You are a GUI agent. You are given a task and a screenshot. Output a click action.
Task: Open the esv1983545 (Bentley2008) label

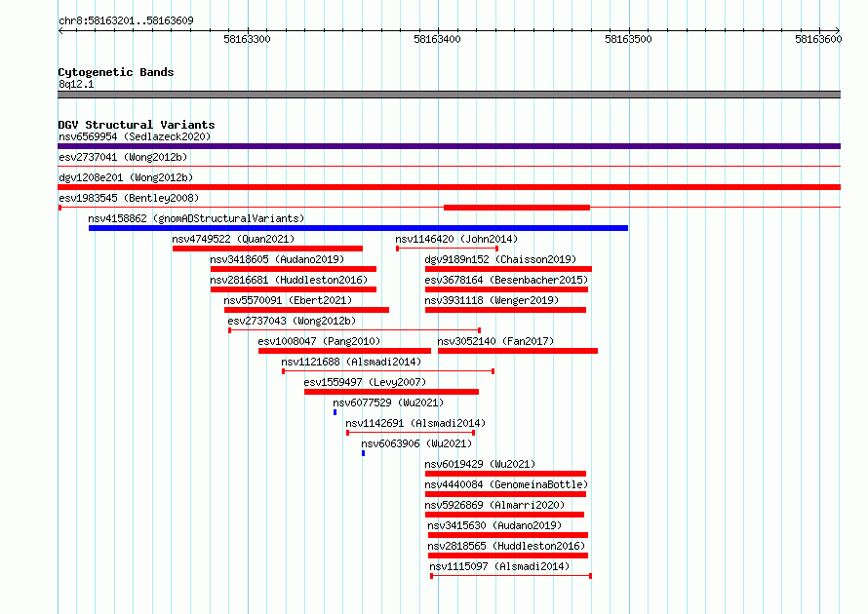point(129,198)
